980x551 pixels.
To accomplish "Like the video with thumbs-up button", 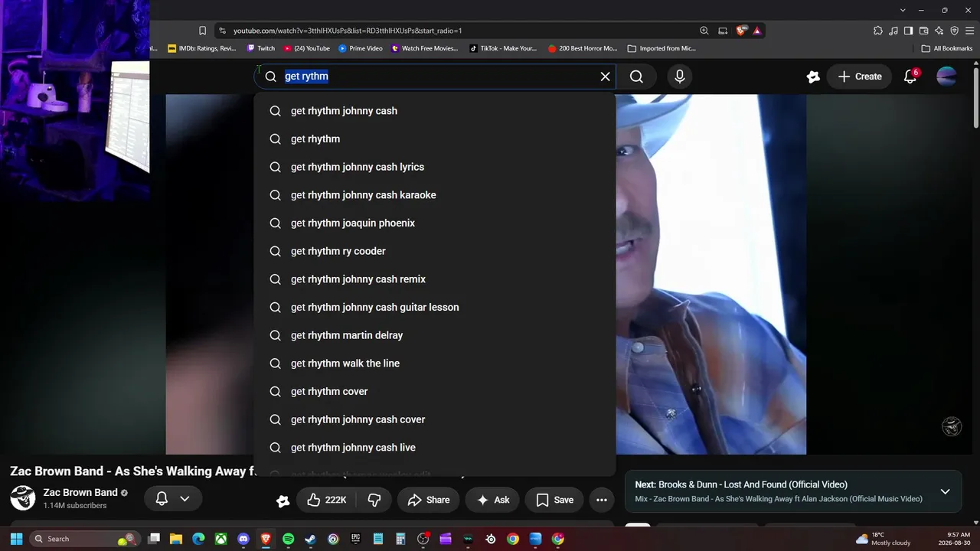I will [326, 500].
